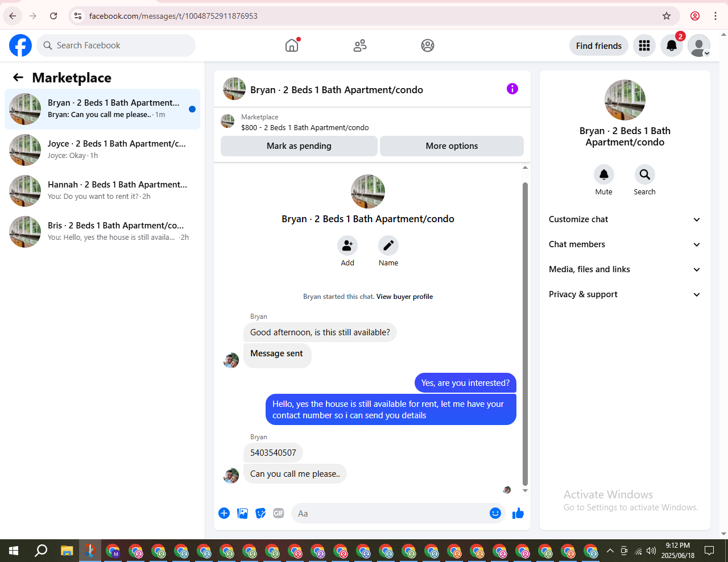Open the emoji picker in message field
The height and width of the screenshot is (562, 728).
click(495, 513)
